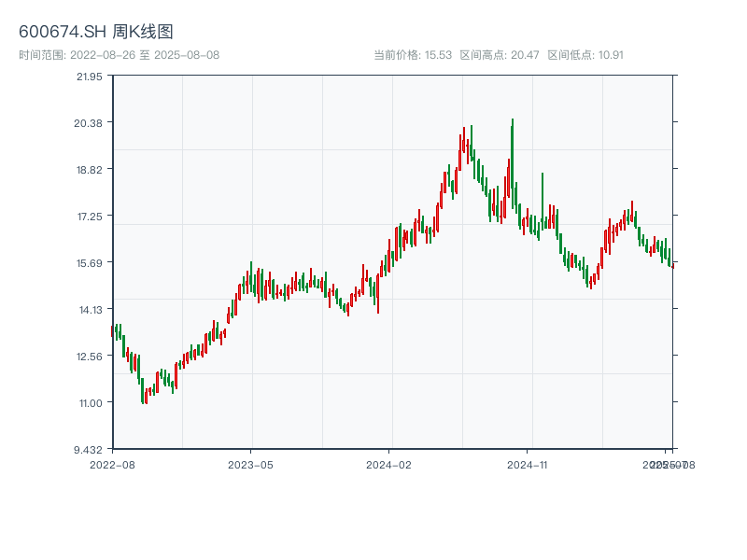Click the 区间高点: 20.47 label
Viewport: 747px width, 560px height.
(500, 55)
